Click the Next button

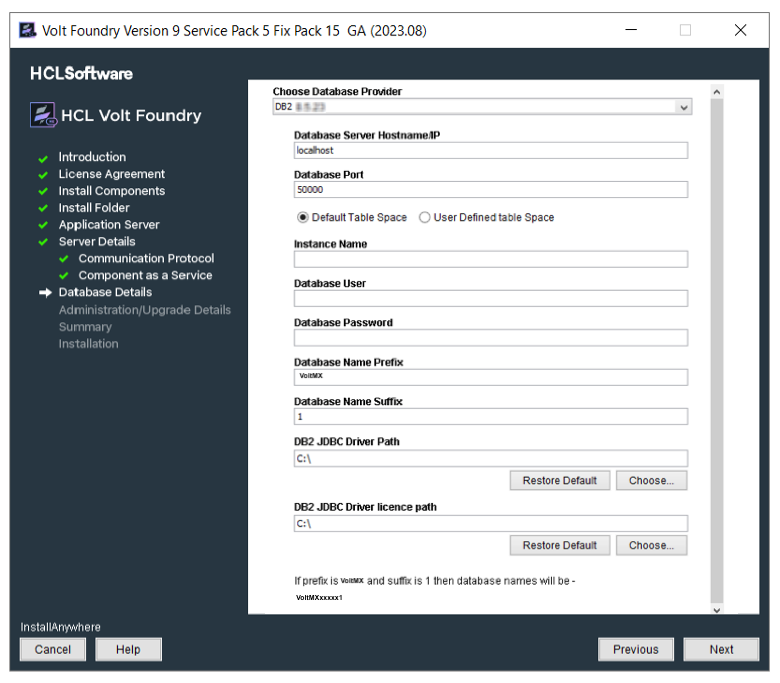click(x=721, y=649)
